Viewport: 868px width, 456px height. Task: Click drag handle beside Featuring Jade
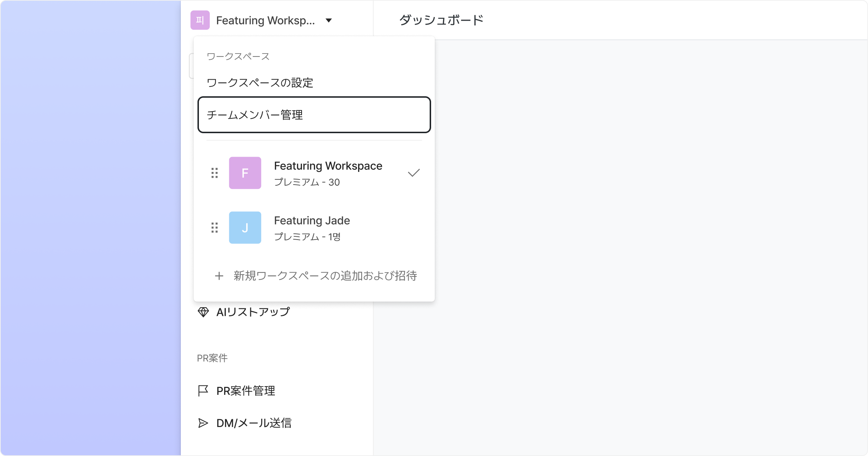[x=214, y=228]
